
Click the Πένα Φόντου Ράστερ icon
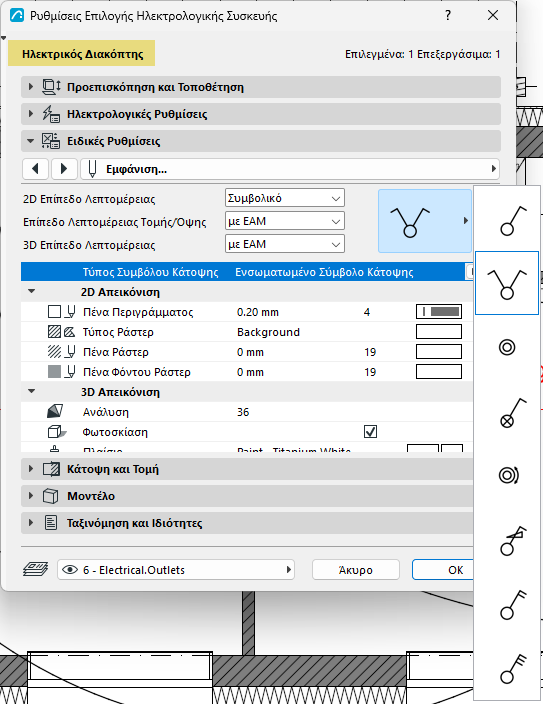click(54, 372)
